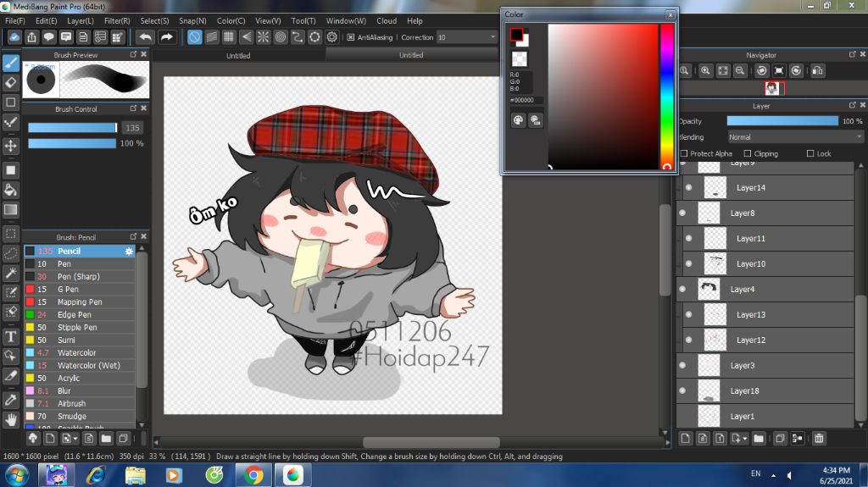Zoom out using Navigator magnifier minus
868x487 pixels.
pyautogui.click(x=739, y=71)
